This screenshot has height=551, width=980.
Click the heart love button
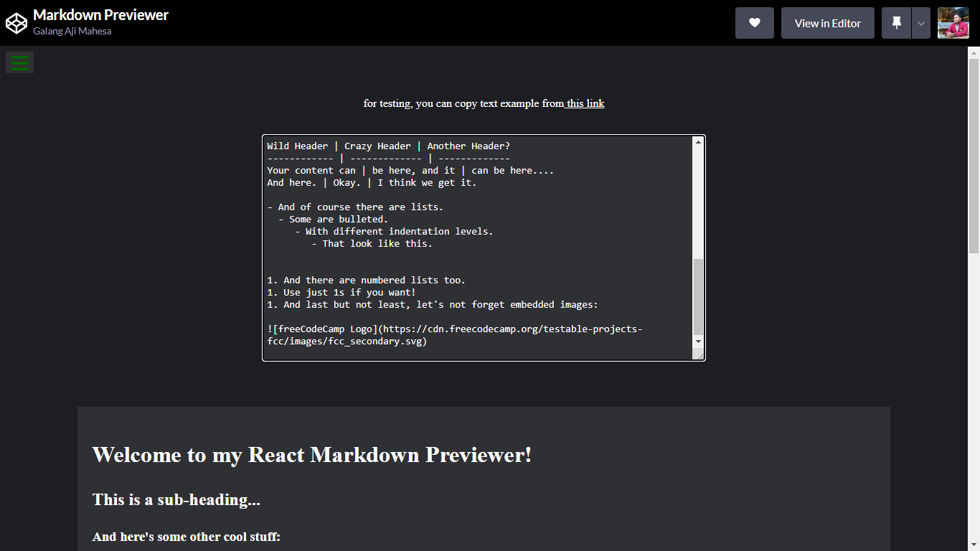754,23
